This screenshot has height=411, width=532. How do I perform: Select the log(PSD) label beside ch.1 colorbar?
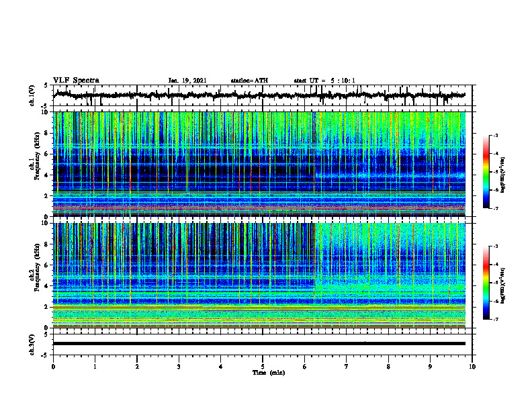pos(503,175)
